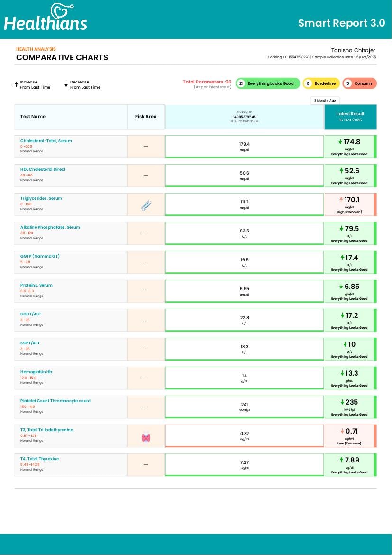Click the Triglycerides risk area icon
The width and height of the screenshot is (392, 555).
[x=146, y=205]
